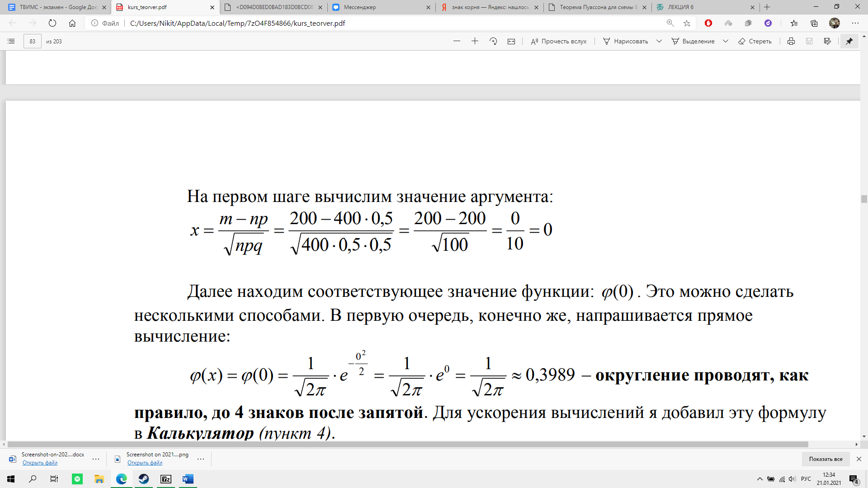Open the PDF table of contents sidebar
Screen dimensions: 868x488
11,41
